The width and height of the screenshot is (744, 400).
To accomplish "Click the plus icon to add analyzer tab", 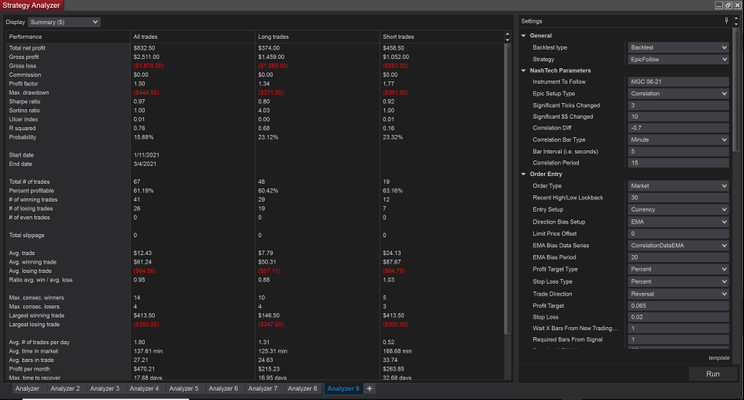I will [370, 388].
